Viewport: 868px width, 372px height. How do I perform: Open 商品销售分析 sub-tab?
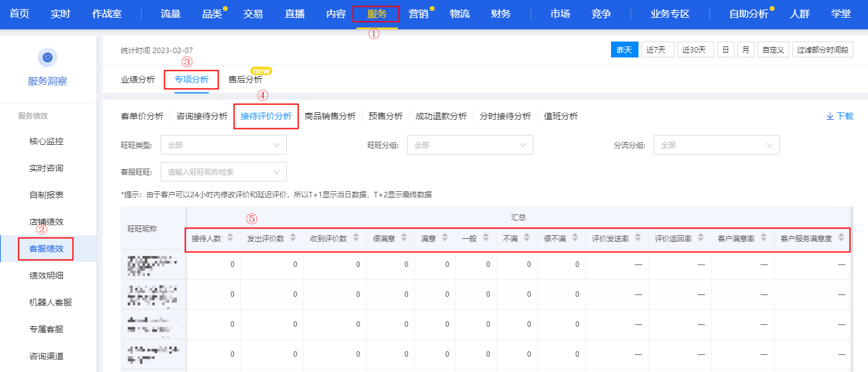click(x=330, y=116)
